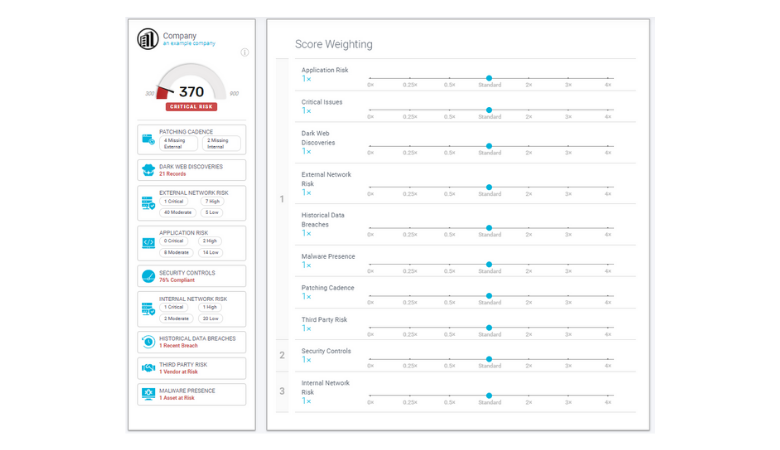Click the 1x value under Security Controls

[306, 360]
